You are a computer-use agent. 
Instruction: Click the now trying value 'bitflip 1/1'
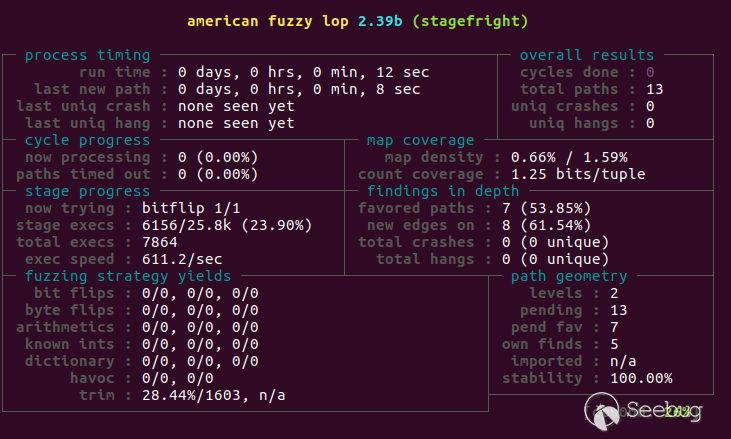point(191,208)
